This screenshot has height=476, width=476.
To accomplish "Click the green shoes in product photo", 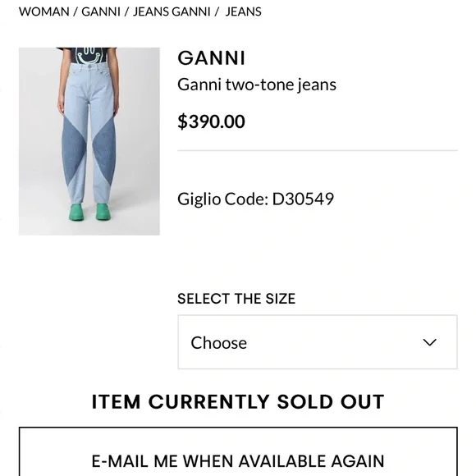I will pyautogui.click(x=89, y=212).
